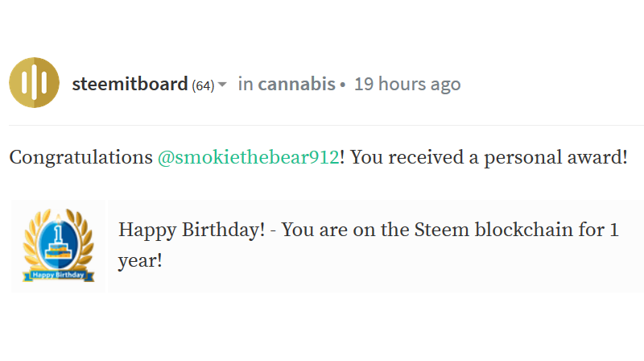This screenshot has height=361, width=644.
Task: Click the Happy Birthday award badge image
Action: tap(59, 245)
